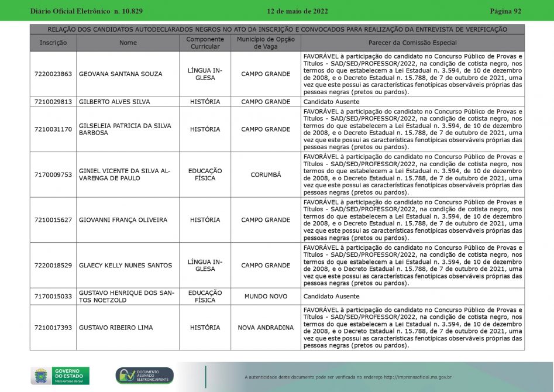Select the Parecer da Comissão Especial header
Screen dimensions: 554x392
pyautogui.click(x=412, y=43)
